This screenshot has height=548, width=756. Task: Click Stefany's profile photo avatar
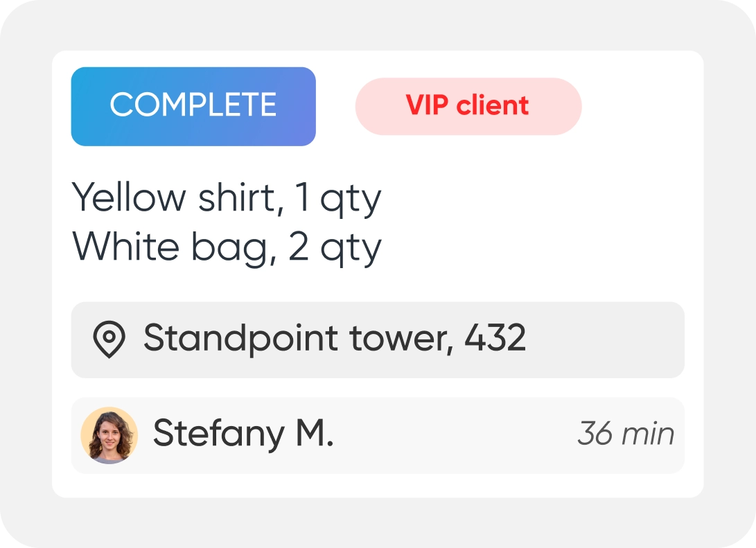[109, 435]
